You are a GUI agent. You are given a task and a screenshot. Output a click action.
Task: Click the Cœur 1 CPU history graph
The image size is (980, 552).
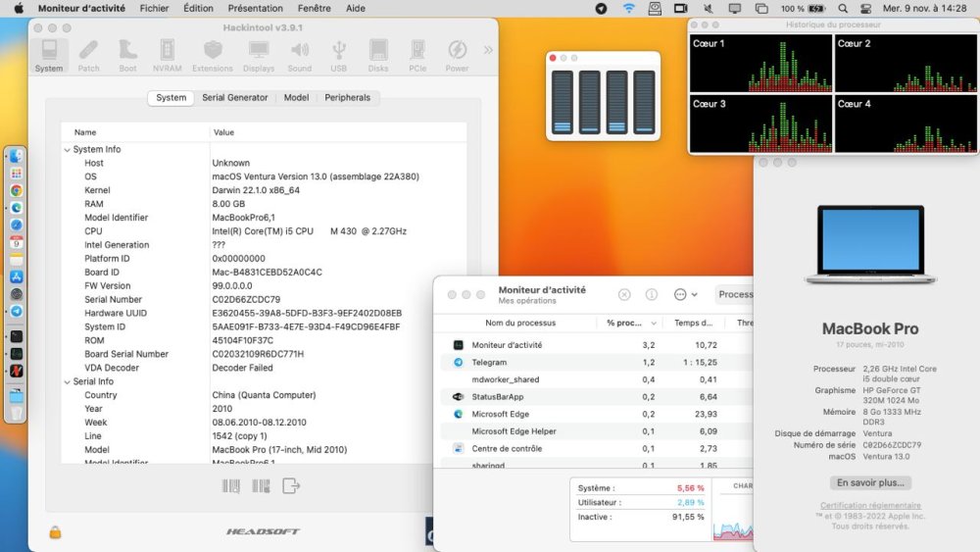(760, 63)
